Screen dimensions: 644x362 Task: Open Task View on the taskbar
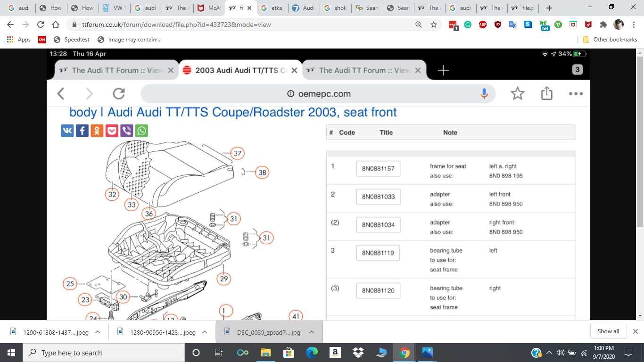(219, 353)
